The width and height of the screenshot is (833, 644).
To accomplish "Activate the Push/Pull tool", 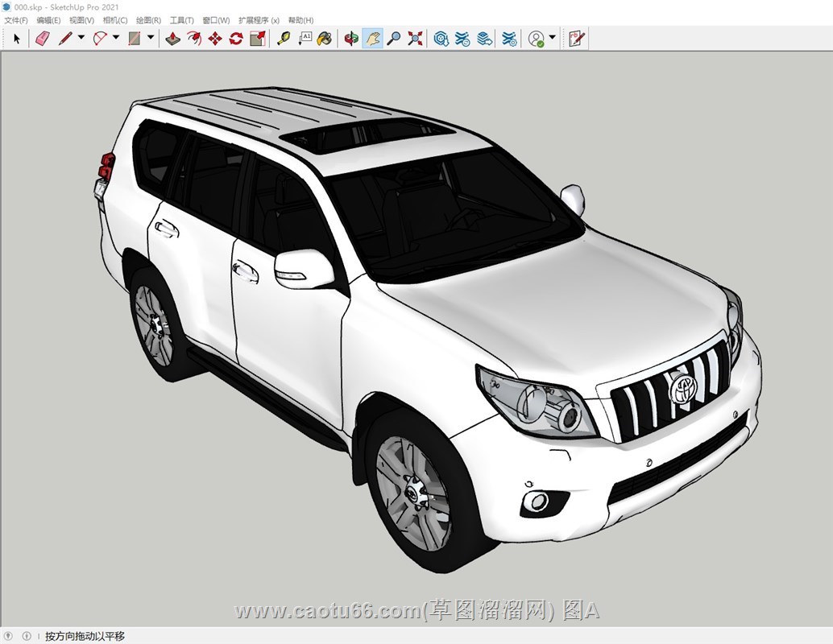I will [172, 38].
